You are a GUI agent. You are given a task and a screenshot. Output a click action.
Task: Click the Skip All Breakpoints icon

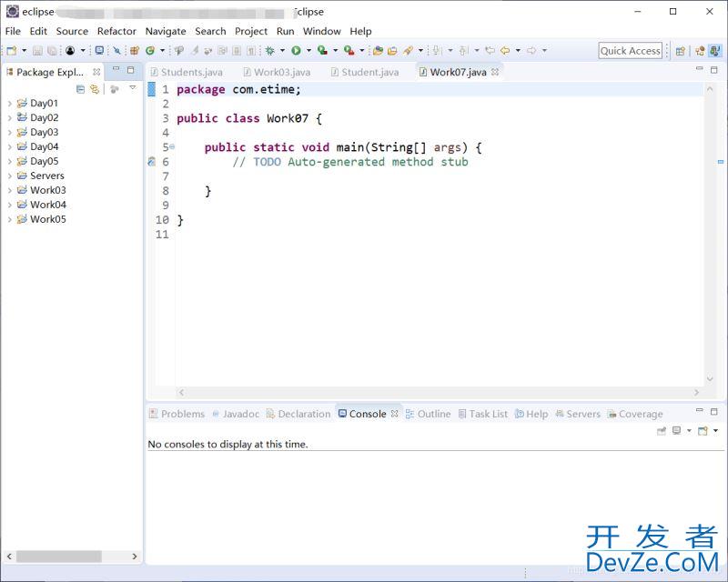click(x=117, y=51)
